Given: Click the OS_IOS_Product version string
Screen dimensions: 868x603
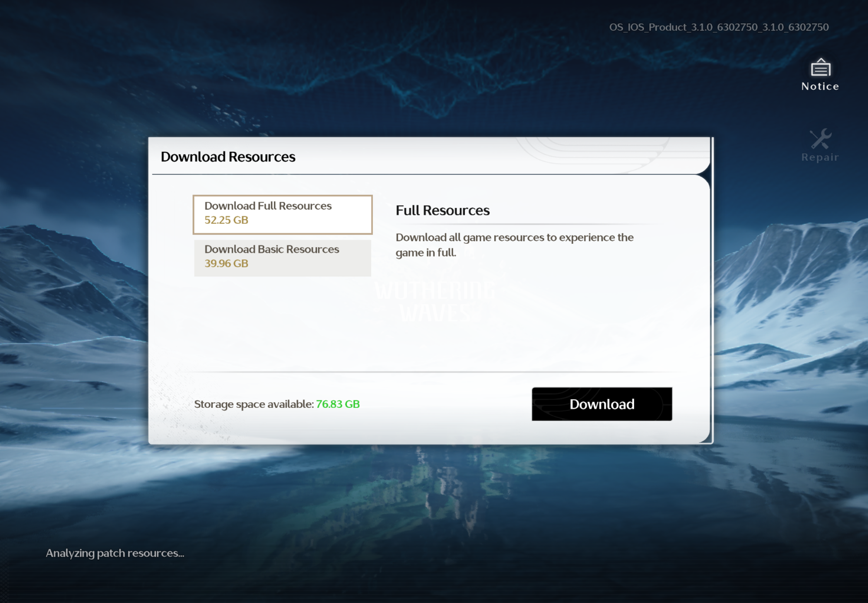Looking at the screenshot, I should (x=719, y=27).
